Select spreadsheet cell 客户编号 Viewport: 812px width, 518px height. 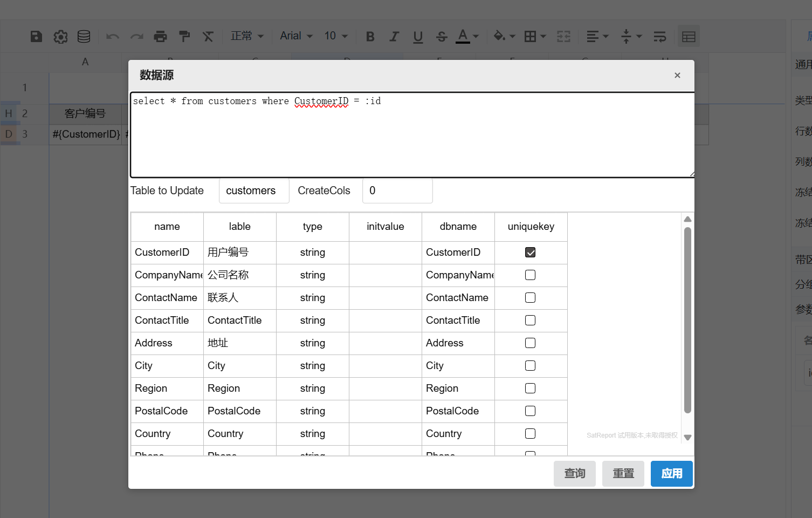click(x=85, y=113)
